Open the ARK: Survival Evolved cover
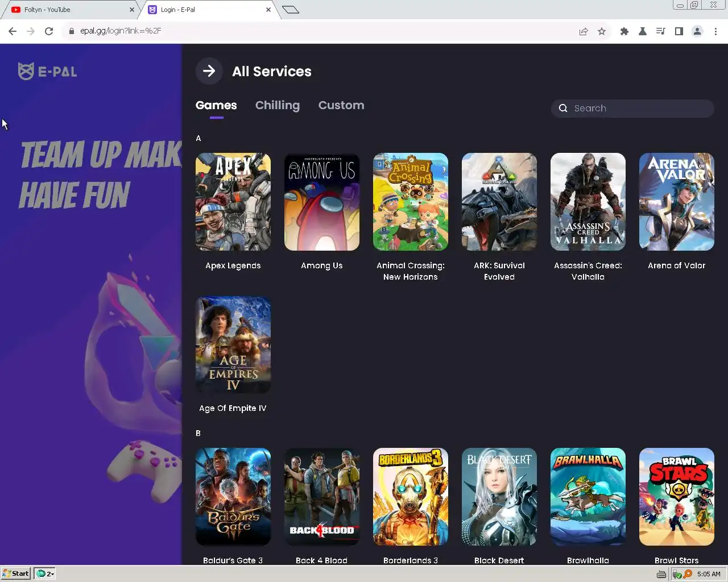 pyautogui.click(x=499, y=202)
